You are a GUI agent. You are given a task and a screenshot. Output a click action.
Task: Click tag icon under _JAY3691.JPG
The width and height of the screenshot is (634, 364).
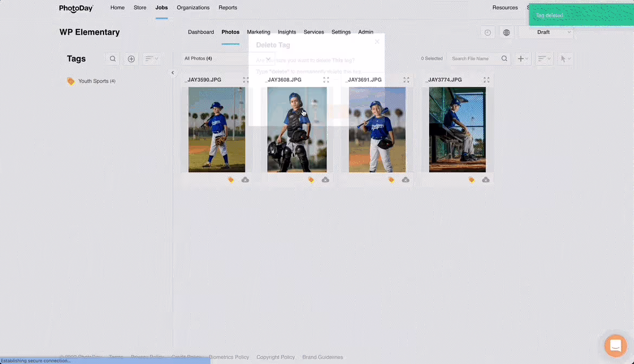click(391, 180)
